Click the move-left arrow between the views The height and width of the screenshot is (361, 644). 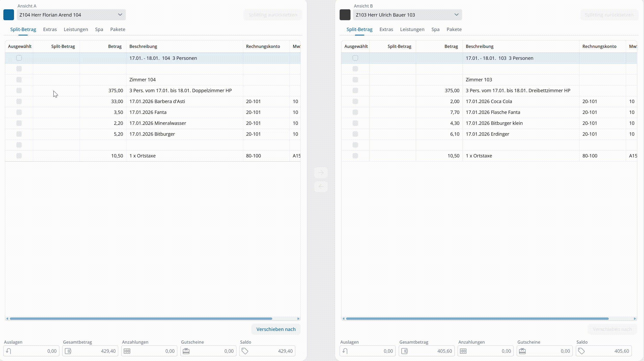pos(321,186)
